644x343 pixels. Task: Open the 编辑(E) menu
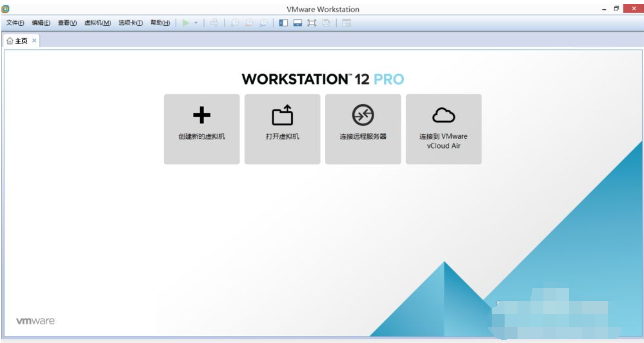point(41,23)
